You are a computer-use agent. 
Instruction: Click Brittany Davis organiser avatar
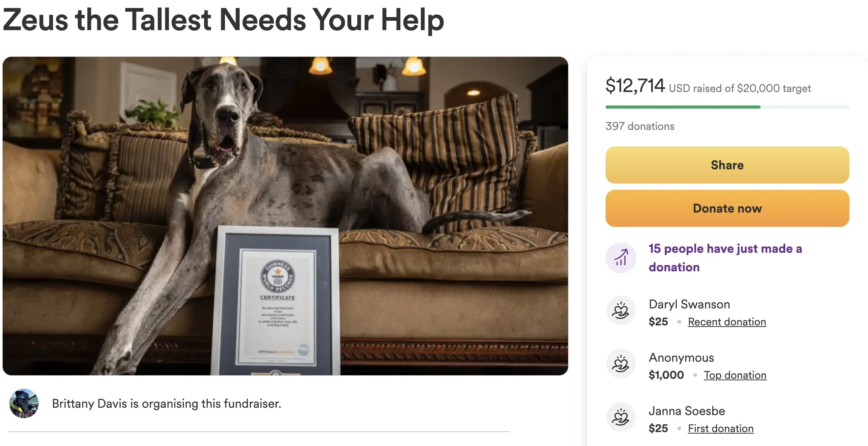point(24,403)
